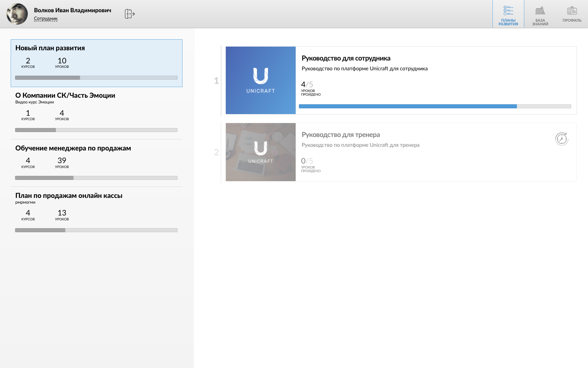
Task: Open the База знаний section
Action: point(540,14)
